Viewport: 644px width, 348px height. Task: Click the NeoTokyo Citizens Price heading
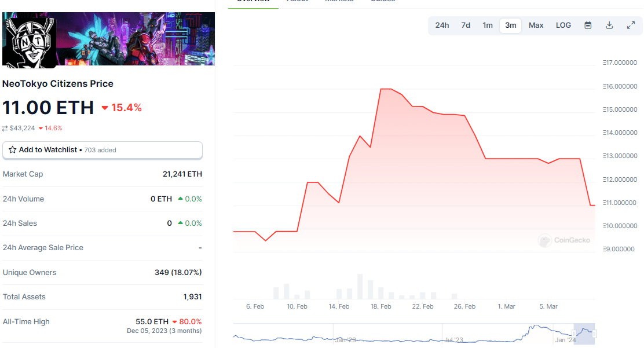58,84
